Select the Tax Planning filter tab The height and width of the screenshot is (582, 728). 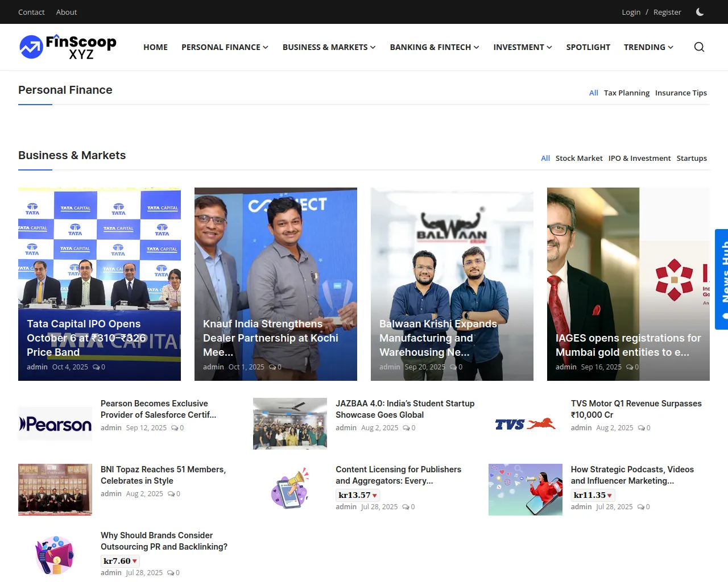[626, 93]
